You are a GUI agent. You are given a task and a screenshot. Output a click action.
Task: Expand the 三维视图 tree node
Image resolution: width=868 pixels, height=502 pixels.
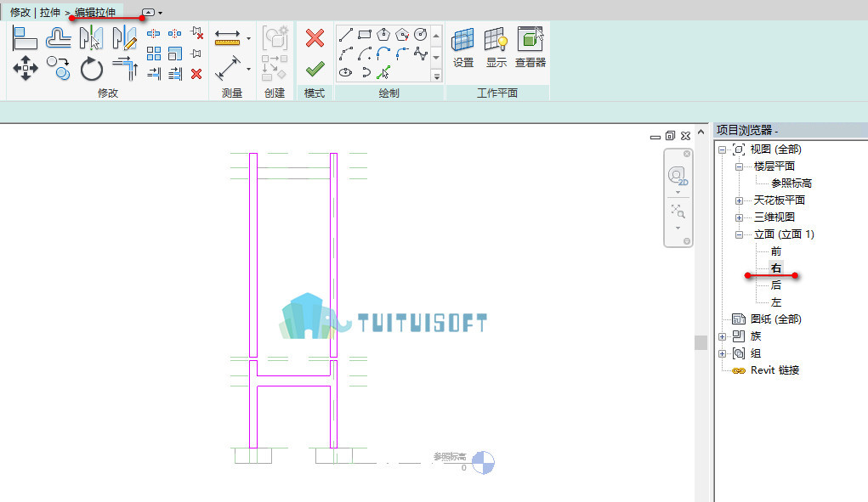(739, 217)
